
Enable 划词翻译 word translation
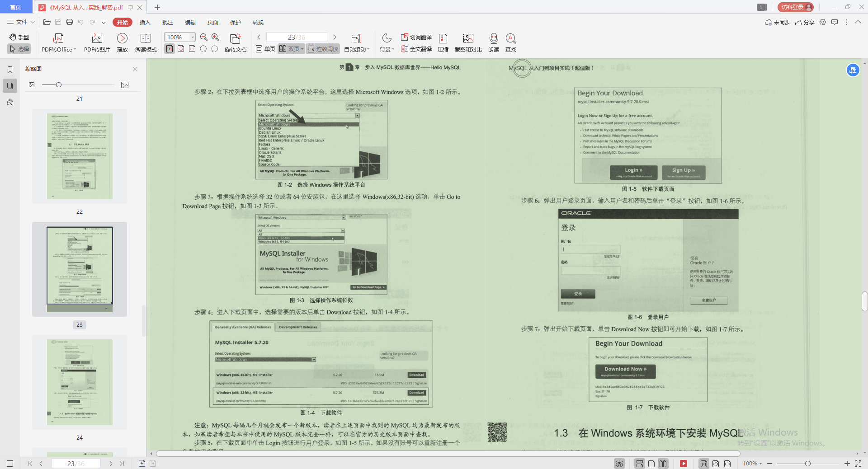coord(416,37)
